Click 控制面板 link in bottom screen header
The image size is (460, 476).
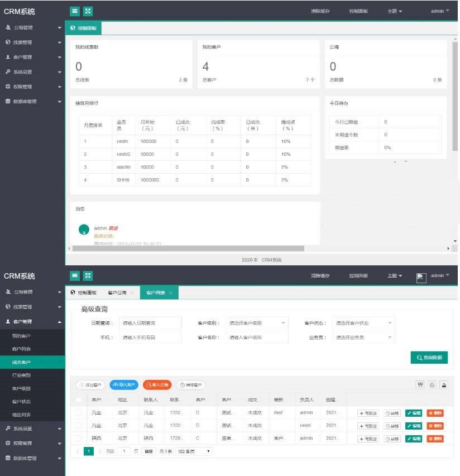358,275
